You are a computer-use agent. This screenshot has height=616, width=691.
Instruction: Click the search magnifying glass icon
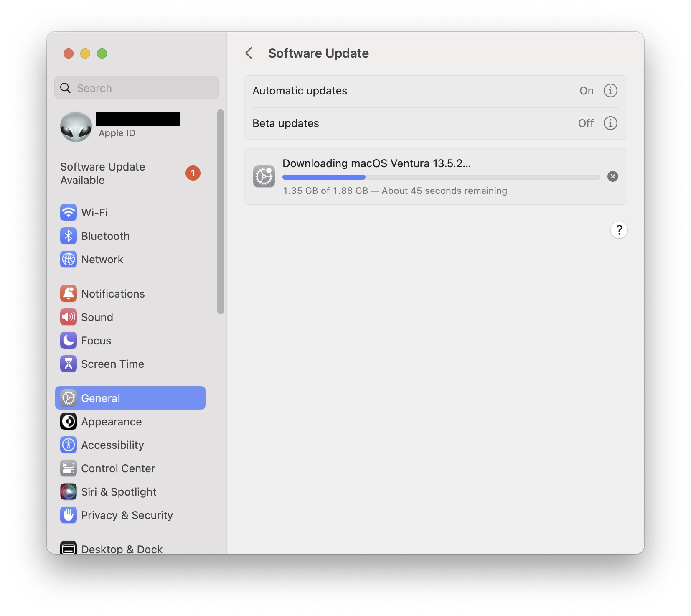pos(66,88)
